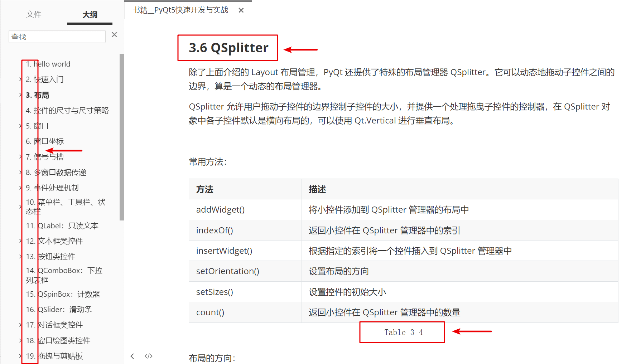The image size is (636, 364).
Task: Click the 根据指定的索引 description cell
Action: pyautogui.click(x=460, y=251)
